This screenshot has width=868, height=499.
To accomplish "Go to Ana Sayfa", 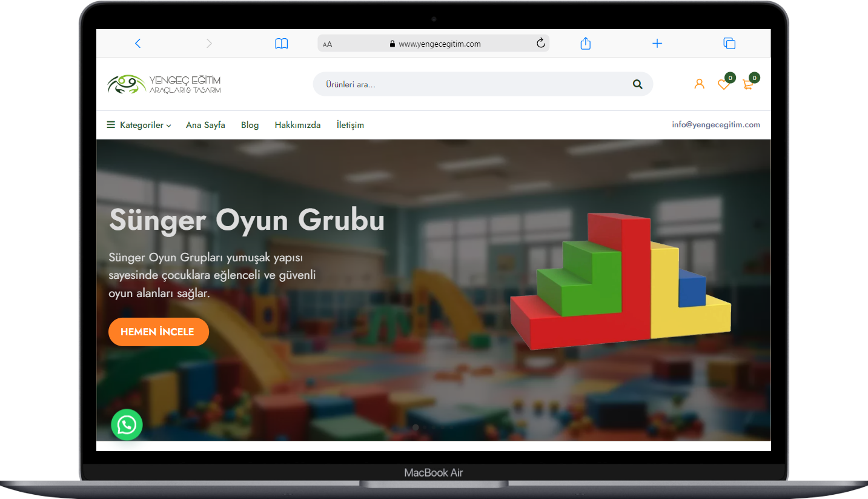I will (205, 125).
